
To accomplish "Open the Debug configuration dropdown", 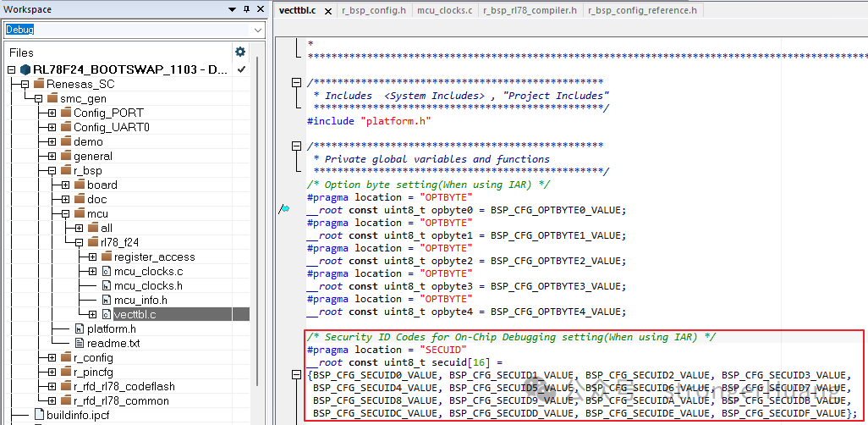I will 258,30.
